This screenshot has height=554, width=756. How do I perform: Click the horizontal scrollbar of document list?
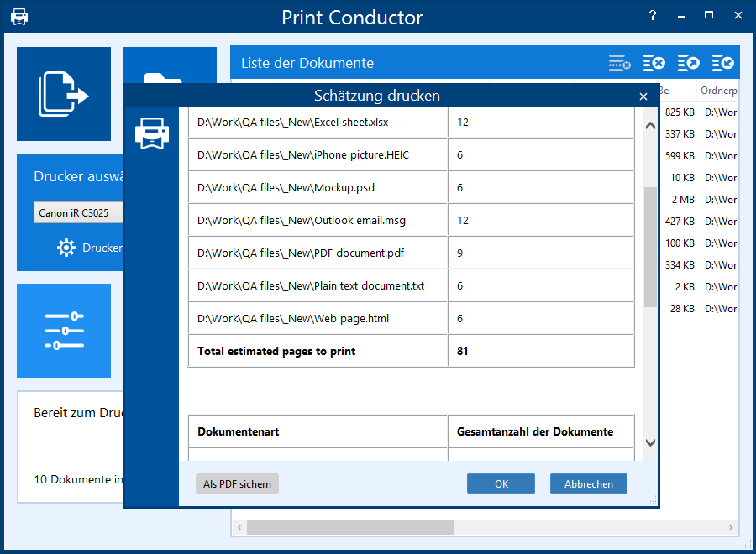coord(349,527)
